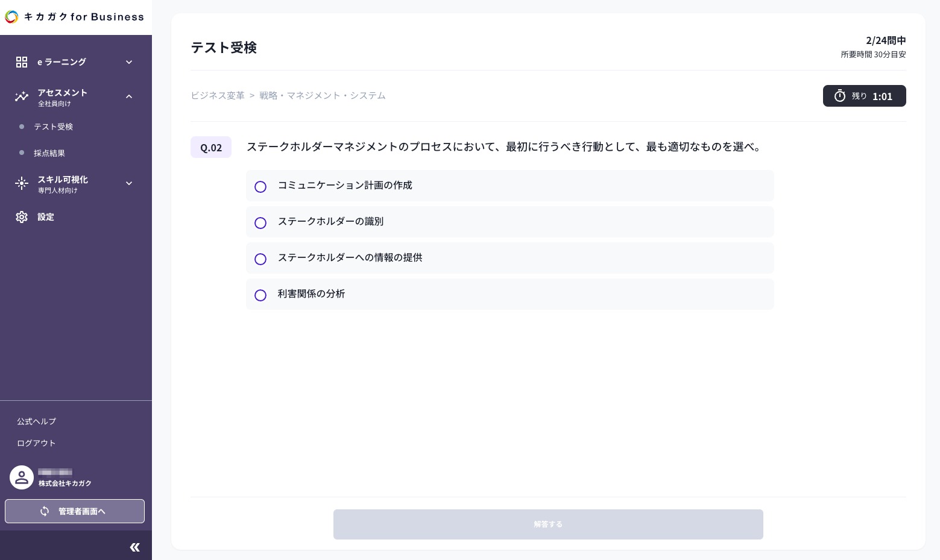Open the 設定 gear icon
This screenshot has width=940, height=560.
tap(22, 217)
